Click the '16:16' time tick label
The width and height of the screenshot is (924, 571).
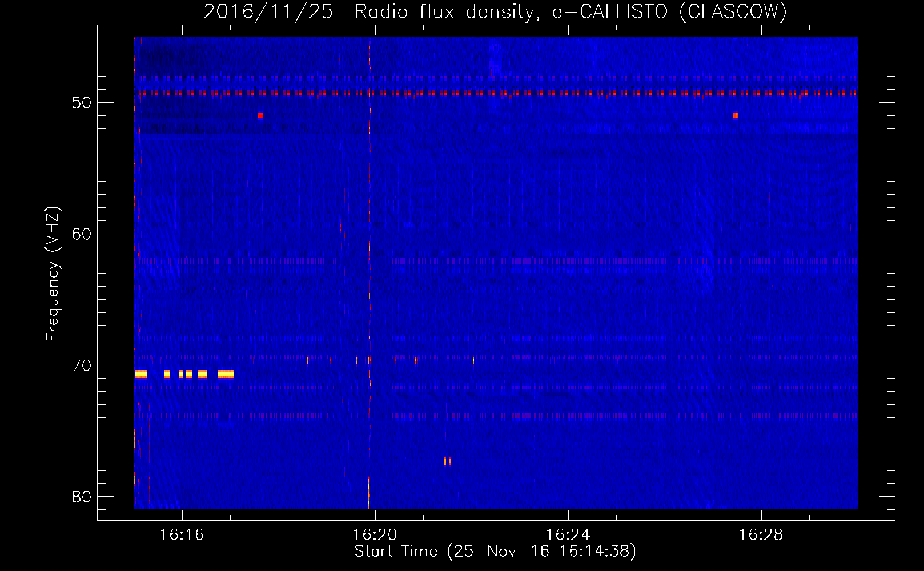tap(182, 535)
